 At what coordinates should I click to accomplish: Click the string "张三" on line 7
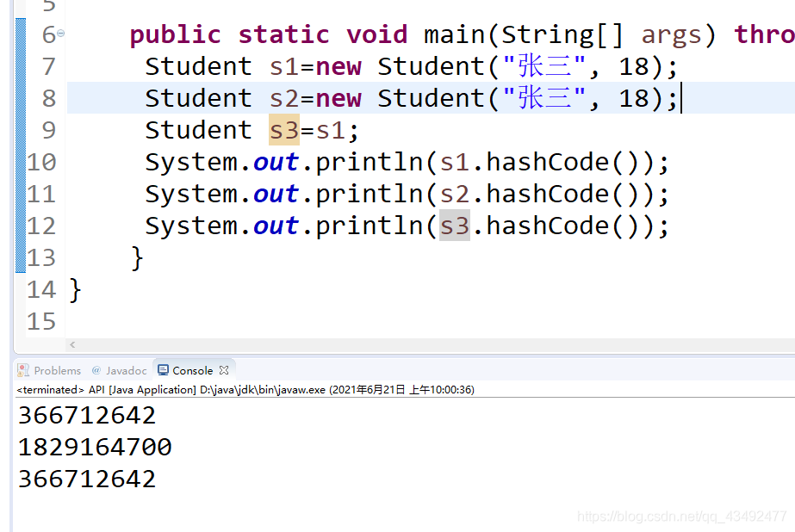[544, 66]
